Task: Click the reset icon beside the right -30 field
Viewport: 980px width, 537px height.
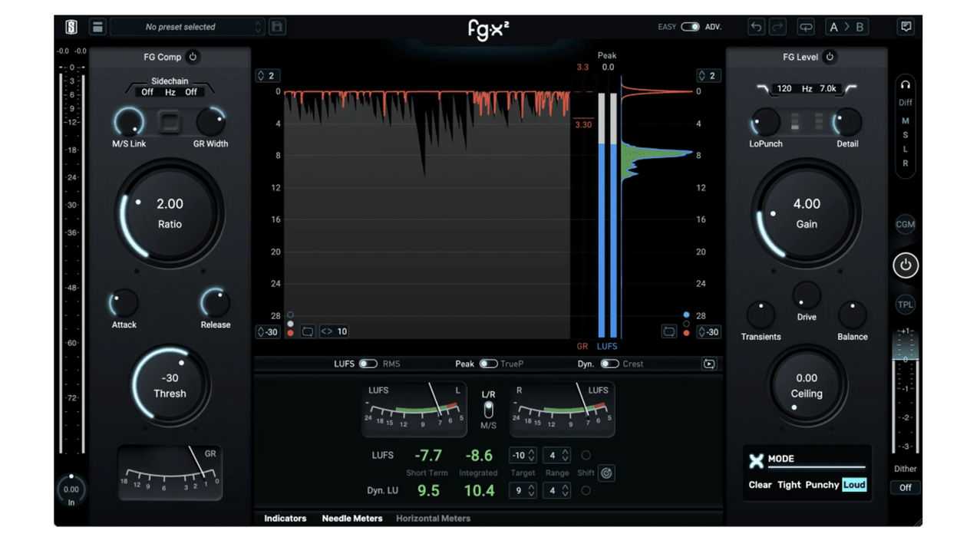Action: [x=669, y=332]
